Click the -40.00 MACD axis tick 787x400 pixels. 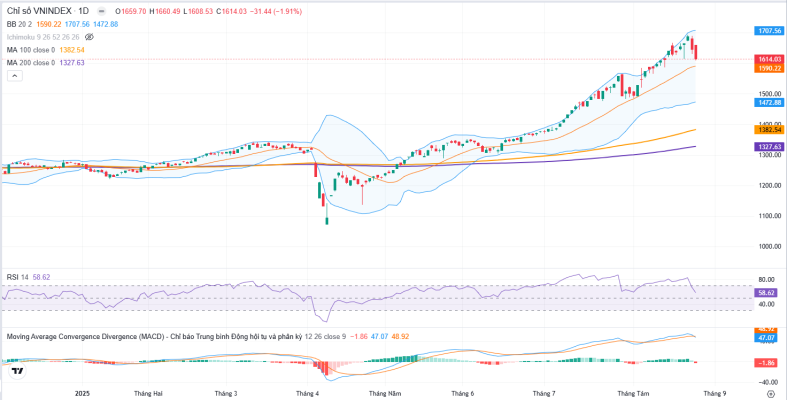coord(766,382)
